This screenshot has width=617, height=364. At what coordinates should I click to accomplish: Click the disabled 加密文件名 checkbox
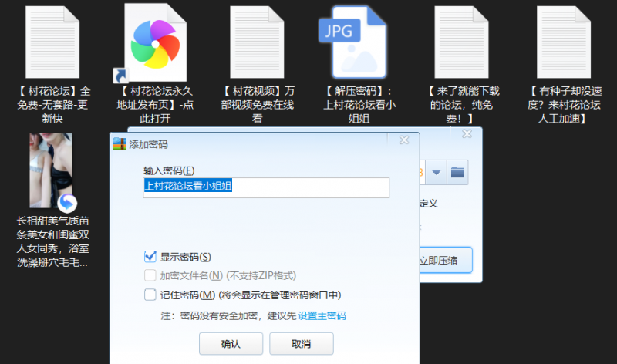[150, 275]
